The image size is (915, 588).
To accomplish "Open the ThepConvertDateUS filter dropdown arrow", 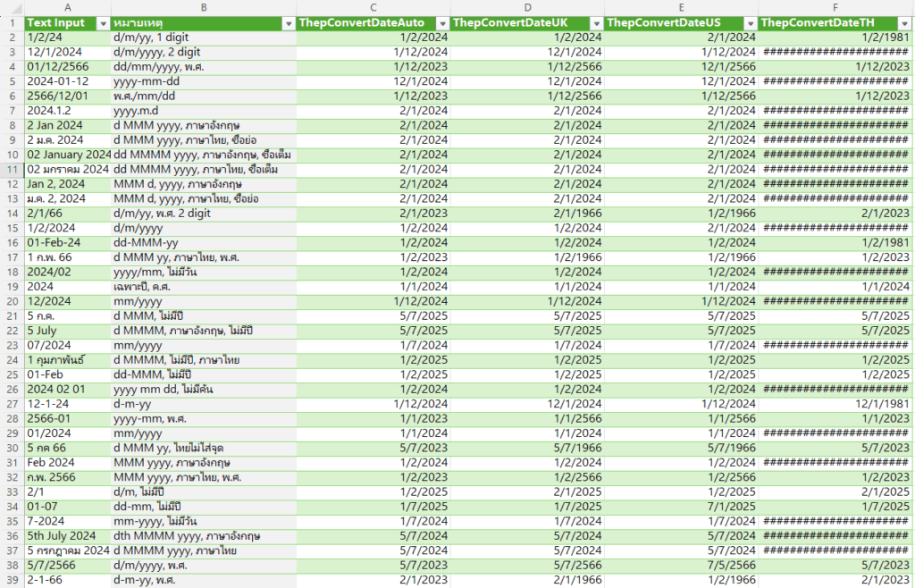I will [751, 23].
